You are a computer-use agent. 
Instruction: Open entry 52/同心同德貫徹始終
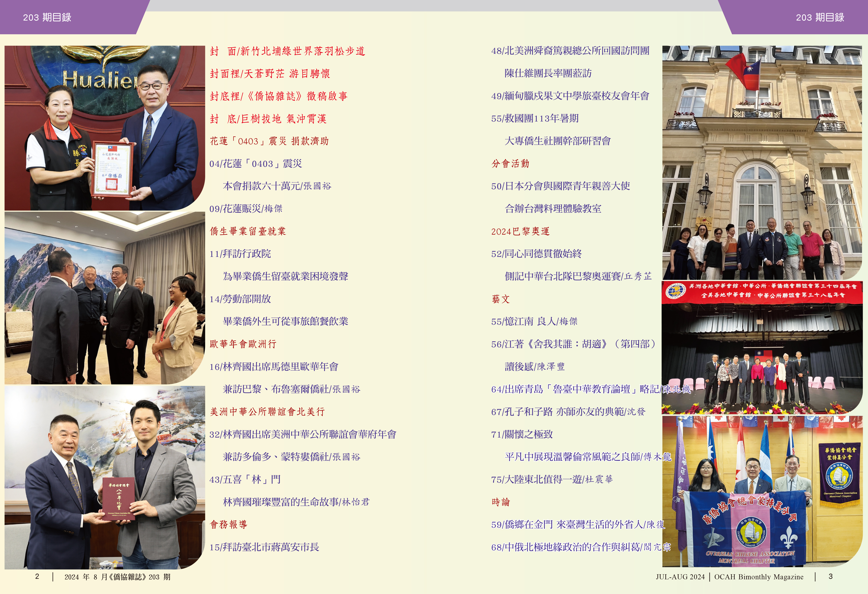pyautogui.click(x=536, y=254)
